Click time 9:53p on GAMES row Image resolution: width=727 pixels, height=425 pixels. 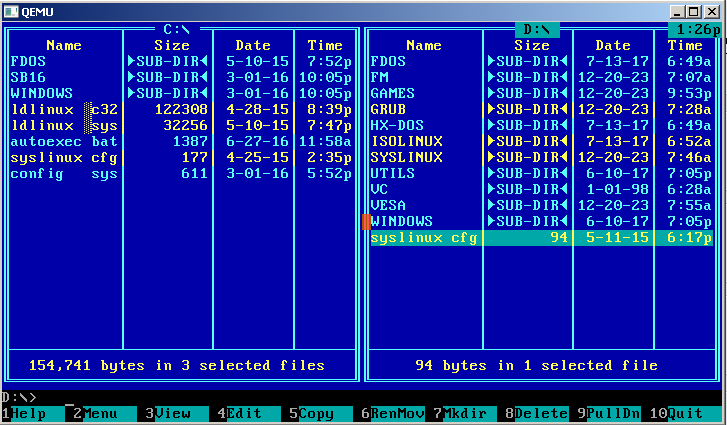689,93
